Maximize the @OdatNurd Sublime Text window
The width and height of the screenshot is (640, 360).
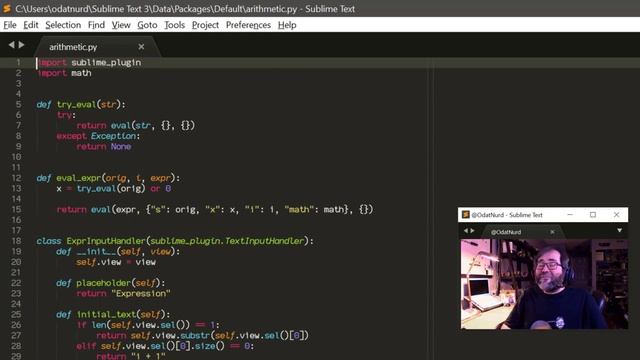tap(593, 214)
